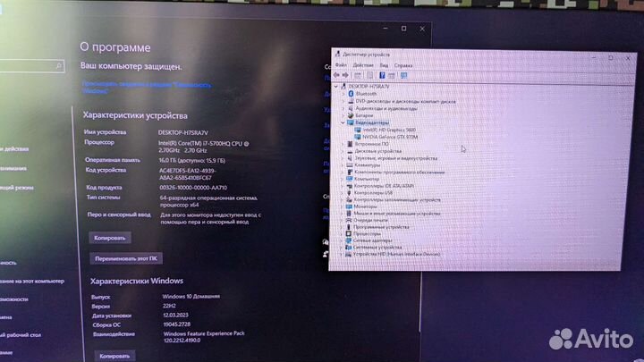Click the Settings search field
The height and width of the screenshot is (362, 644).
tap(32, 65)
